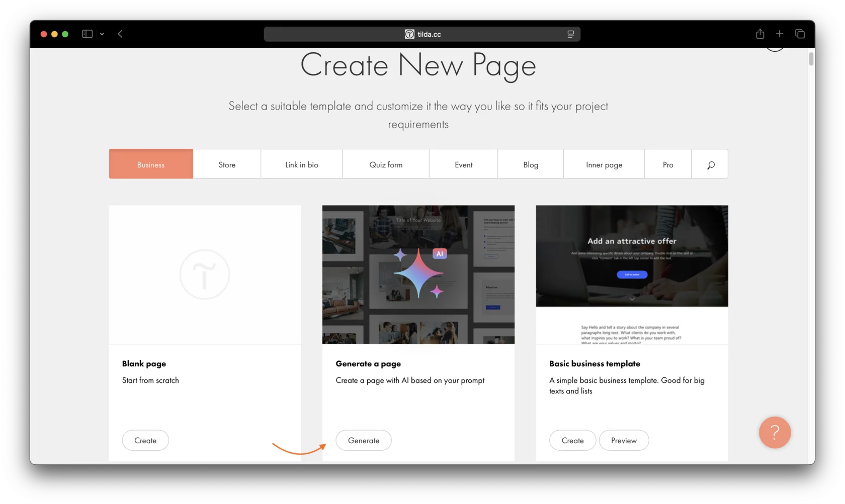845x504 pixels.
Task: Choose the Inner page tab
Action: (604, 164)
